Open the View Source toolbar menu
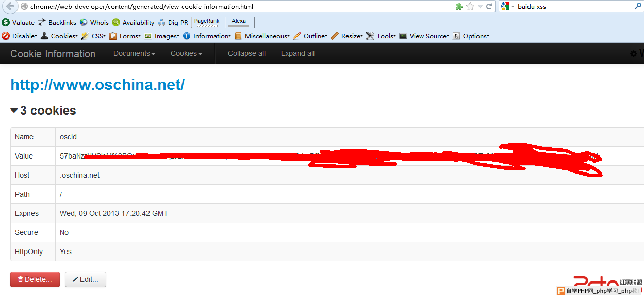 (424, 36)
